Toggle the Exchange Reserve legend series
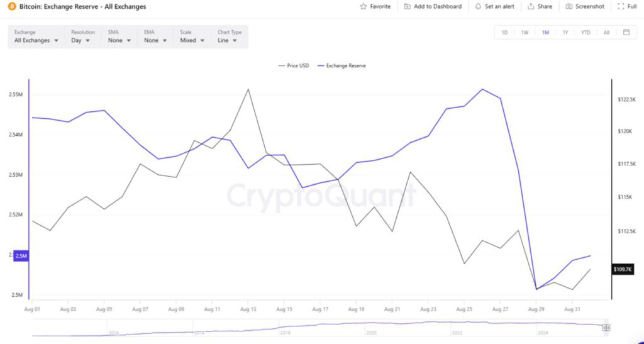Image resolution: width=644 pixels, height=344 pixels. click(343, 65)
